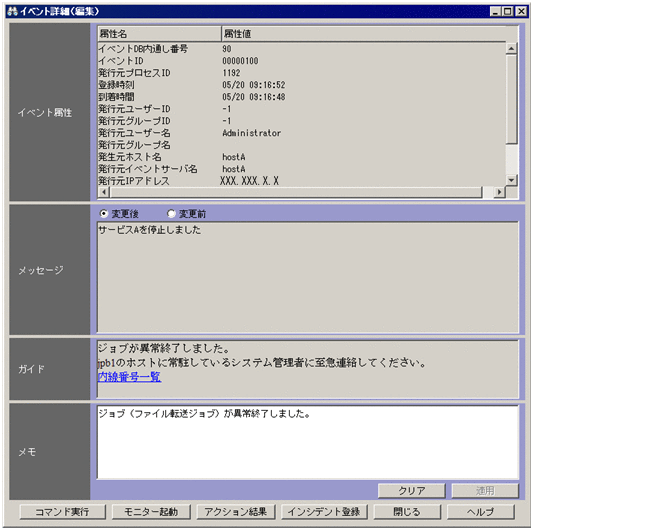Open the 内線番号一覧 link
This screenshot has height=531, width=663.
[x=129, y=377]
